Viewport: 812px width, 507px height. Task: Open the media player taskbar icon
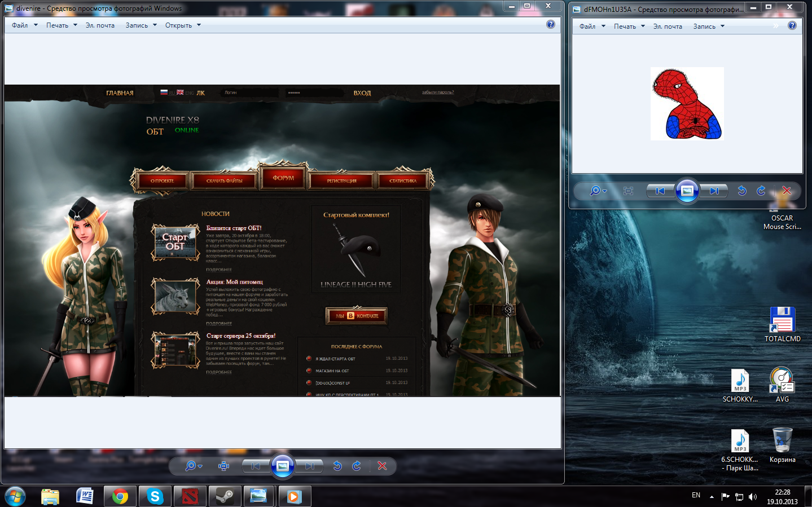[x=294, y=496]
